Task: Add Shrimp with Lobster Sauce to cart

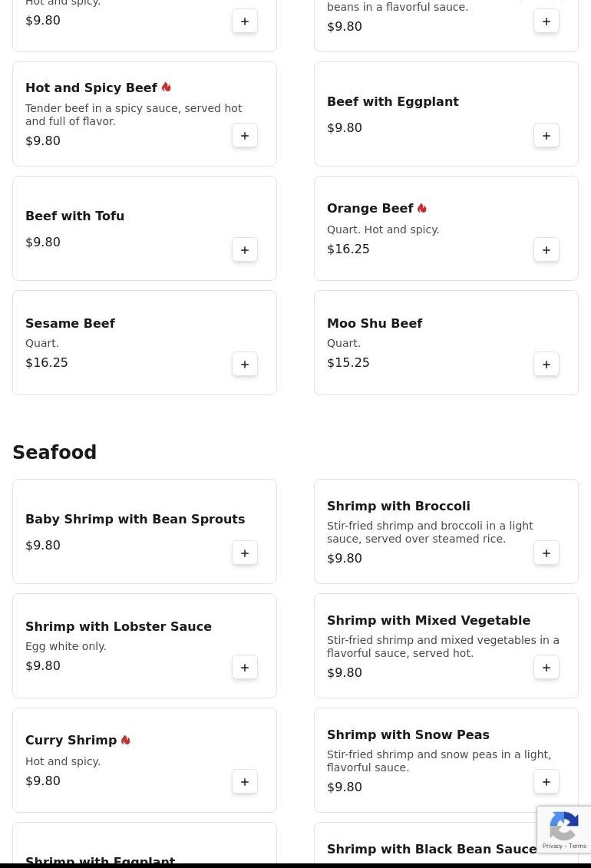Action: pyautogui.click(x=245, y=668)
